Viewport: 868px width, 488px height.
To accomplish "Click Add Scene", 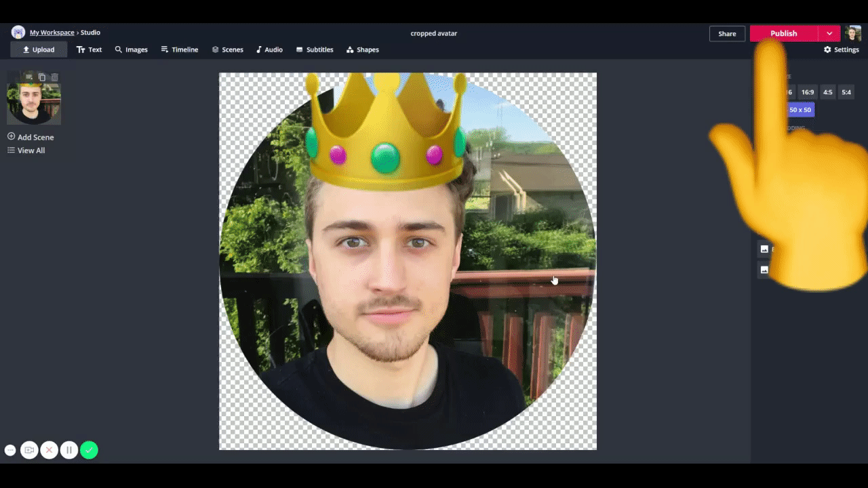I will click(31, 137).
